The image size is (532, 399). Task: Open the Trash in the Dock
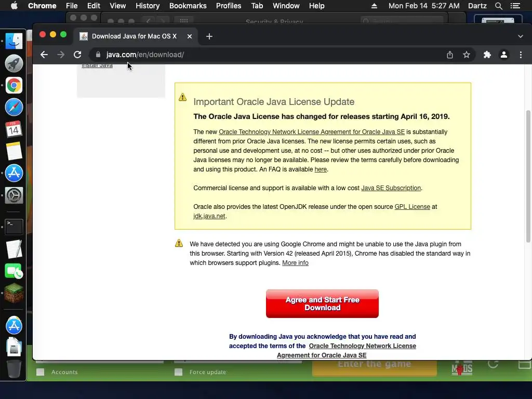point(14,369)
